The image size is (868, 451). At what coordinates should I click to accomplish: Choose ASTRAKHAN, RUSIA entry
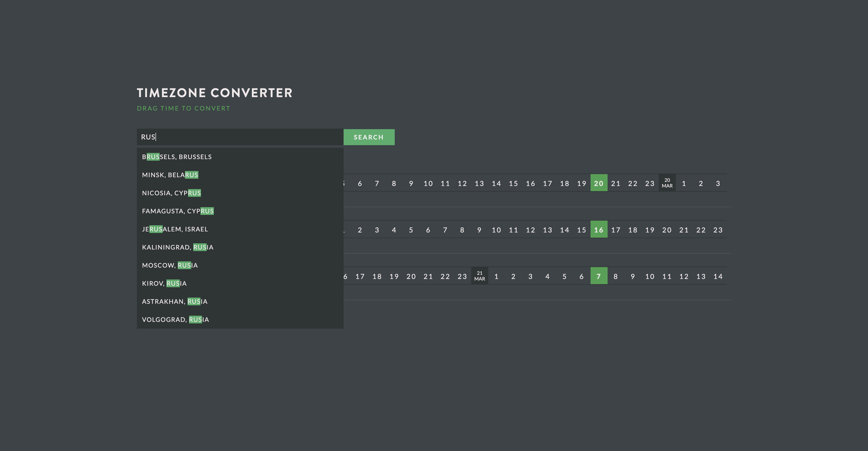175,301
